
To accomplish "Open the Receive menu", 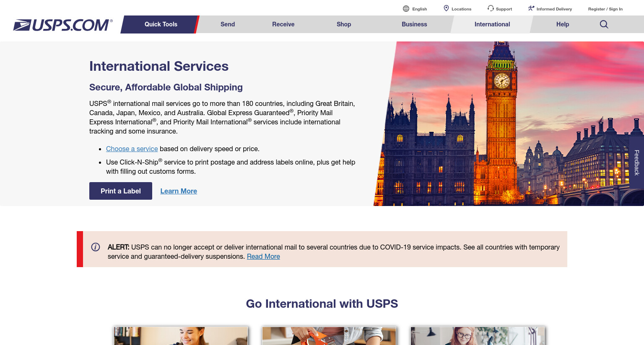I will 283,24.
